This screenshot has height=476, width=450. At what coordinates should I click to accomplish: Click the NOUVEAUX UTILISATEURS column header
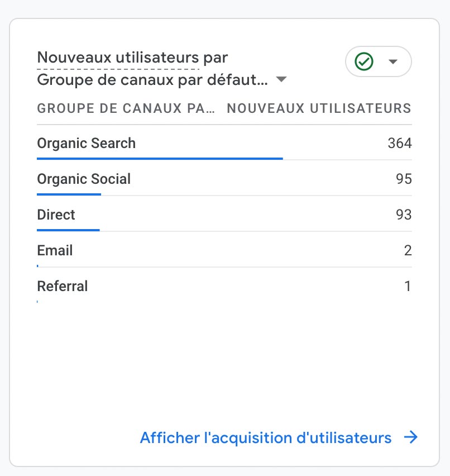319,108
